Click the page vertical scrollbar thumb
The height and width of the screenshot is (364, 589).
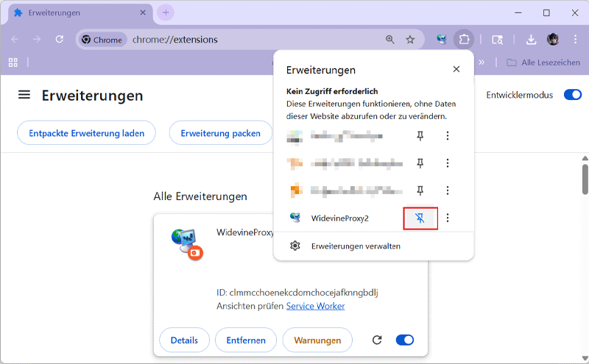(x=585, y=179)
